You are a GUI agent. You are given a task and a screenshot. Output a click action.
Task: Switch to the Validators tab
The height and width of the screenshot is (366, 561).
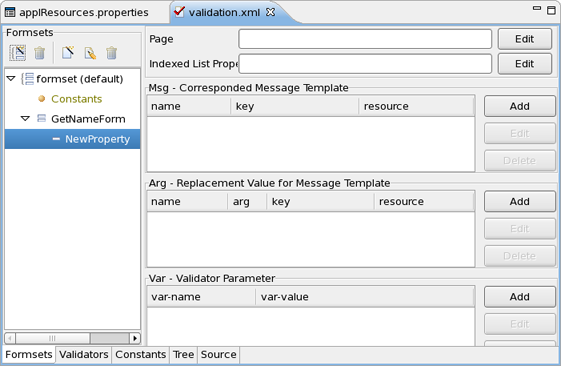coord(83,355)
